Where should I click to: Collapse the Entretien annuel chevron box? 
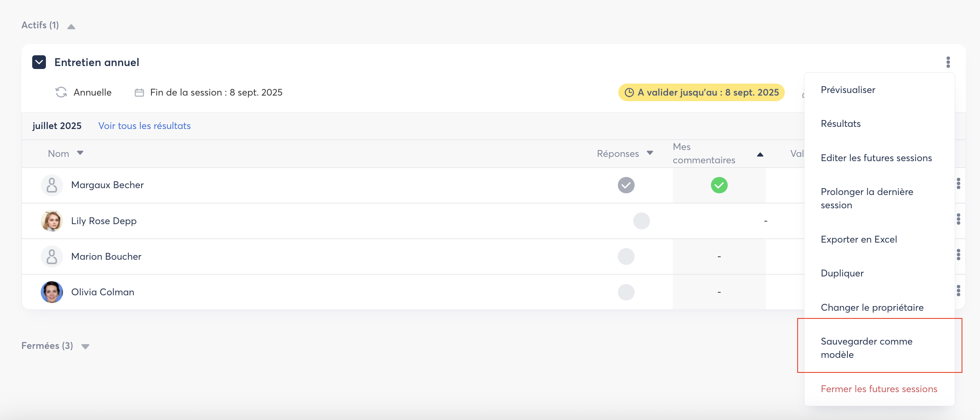[x=39, y=62]
